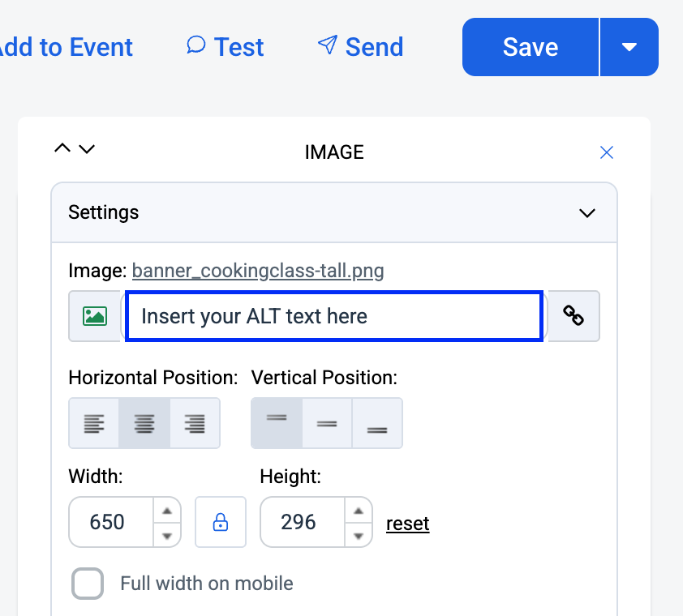Click the Test button
The height and width of the screenshot is (616, 683).
[x=226, y=46]
